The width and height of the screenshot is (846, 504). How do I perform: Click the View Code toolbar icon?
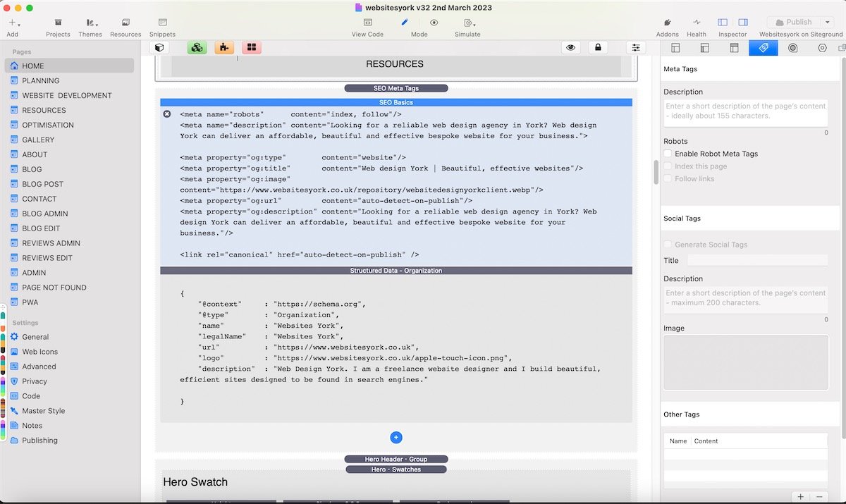(367, 23)
